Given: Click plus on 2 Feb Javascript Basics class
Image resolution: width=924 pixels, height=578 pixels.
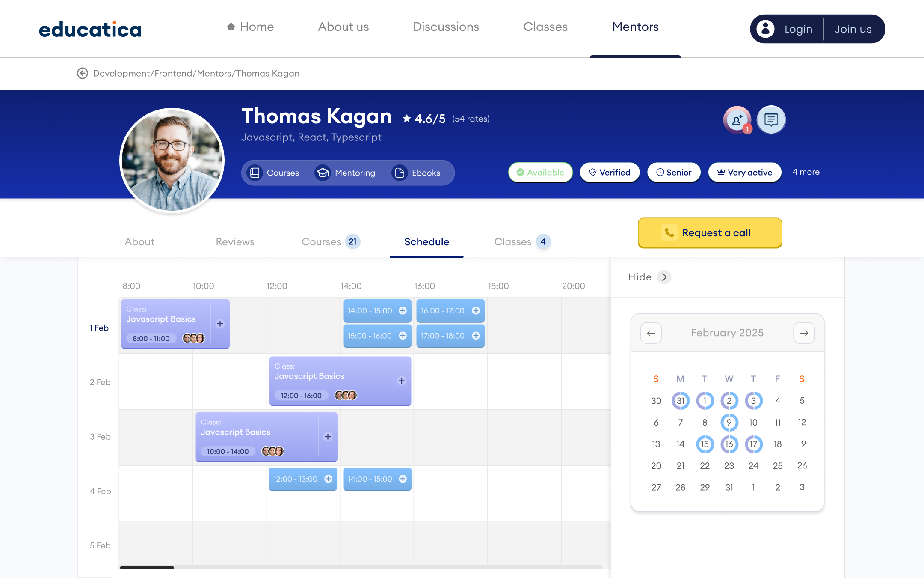Looking at the screenshot, I should pyautogui.click(x=402, y=381).
